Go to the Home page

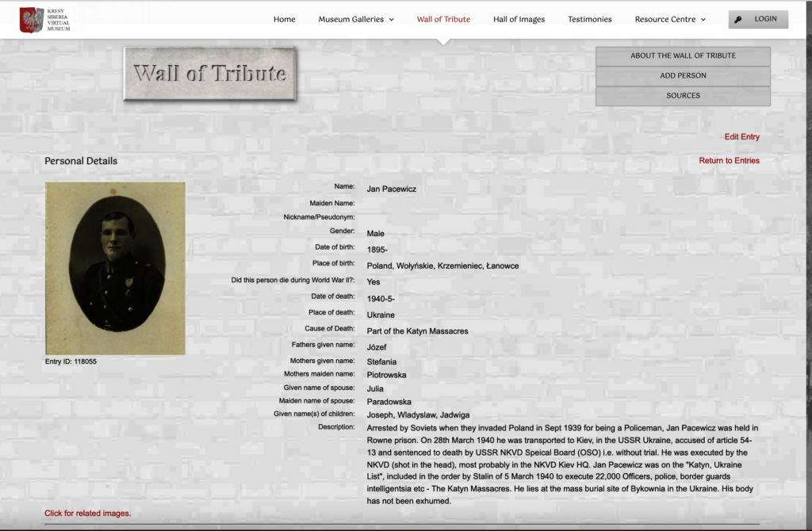click(x=284, y=20)
